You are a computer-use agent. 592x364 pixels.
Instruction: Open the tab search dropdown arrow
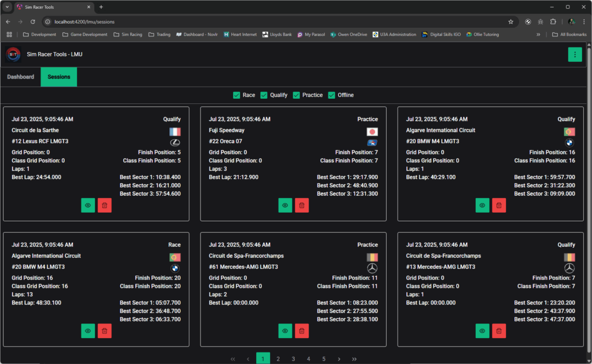pos(7,7)
